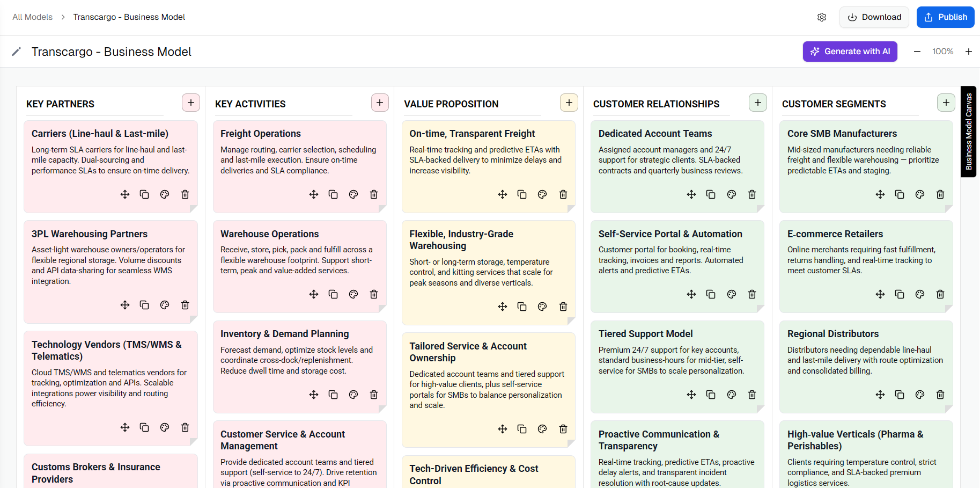Click the CUSTOMER SEGMENTS column heading
This screenshot has width=980, height=488.
pos(834,104)
